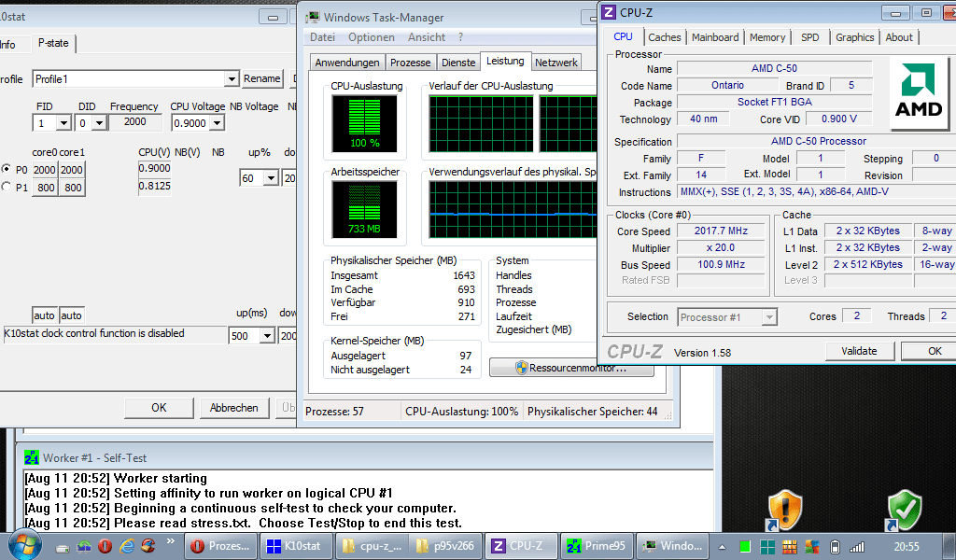The height and width of the screenshot is (560, 956).
Task: Click the orange grid tray icon
Action: 790,547
